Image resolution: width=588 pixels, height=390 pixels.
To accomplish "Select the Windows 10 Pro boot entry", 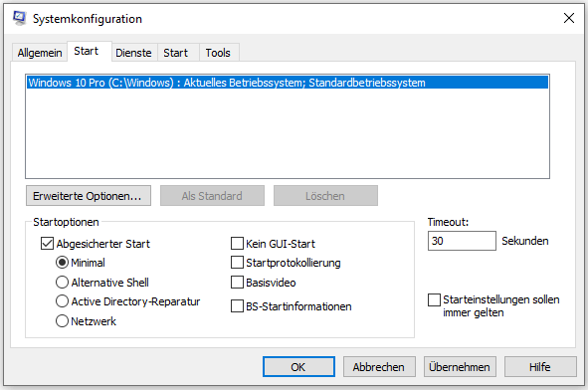I will [288, 83].
